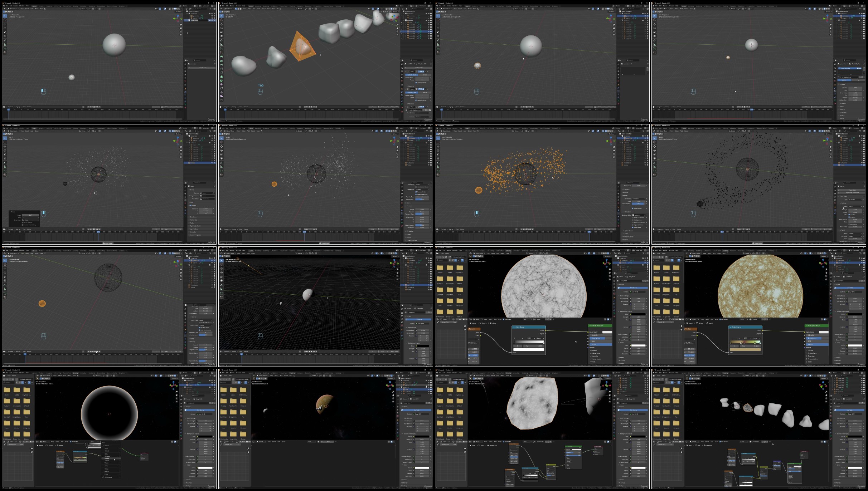Click the white color swatch under grayscale Color Ramp

pos(529,349)
